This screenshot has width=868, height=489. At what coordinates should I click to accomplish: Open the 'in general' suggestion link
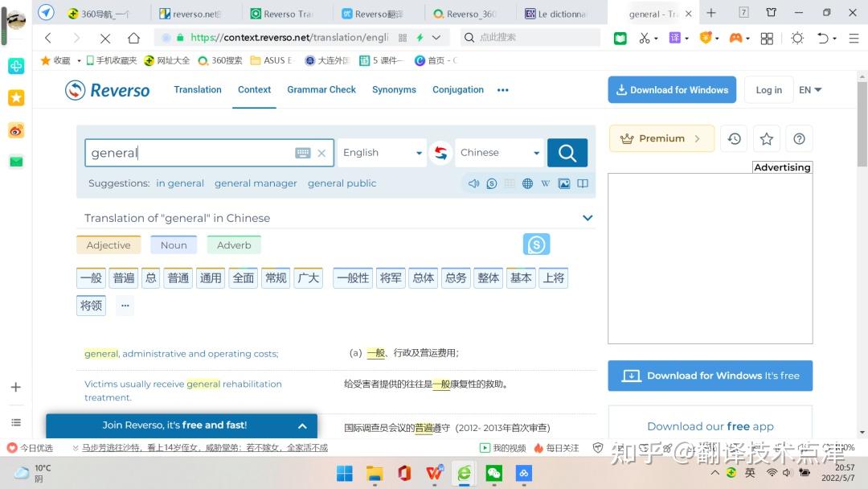click(180, 183)
